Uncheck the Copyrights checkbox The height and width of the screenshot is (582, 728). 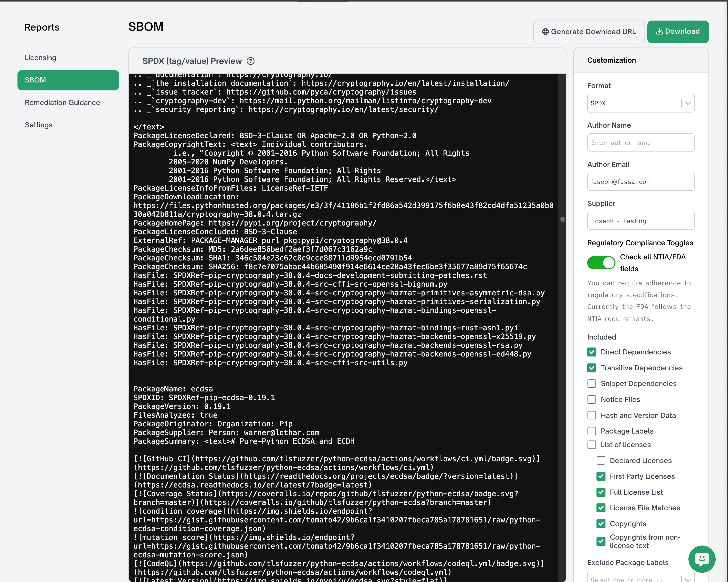pyautogui.click(x=601, y=524)
